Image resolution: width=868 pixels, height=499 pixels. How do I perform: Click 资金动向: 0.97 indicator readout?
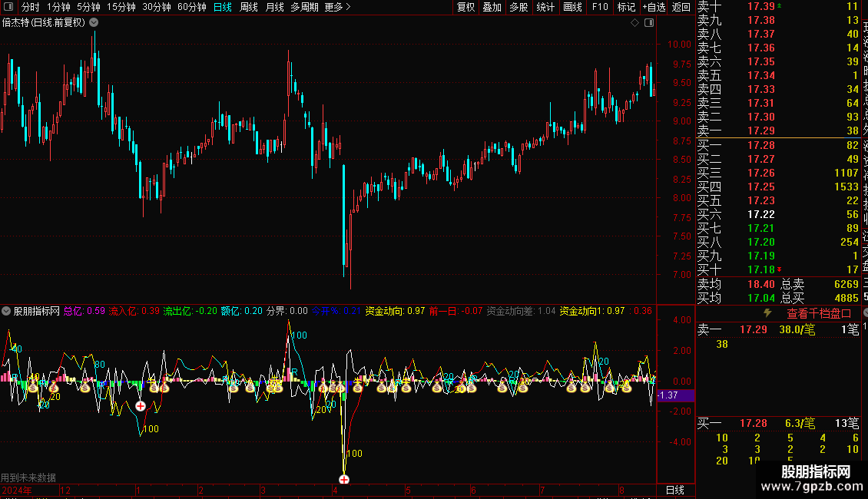[x=395, y=311]
